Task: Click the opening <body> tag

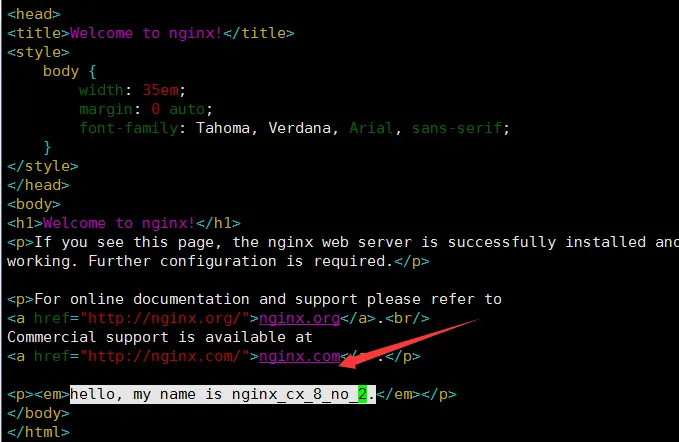Action: click(34, 204)
